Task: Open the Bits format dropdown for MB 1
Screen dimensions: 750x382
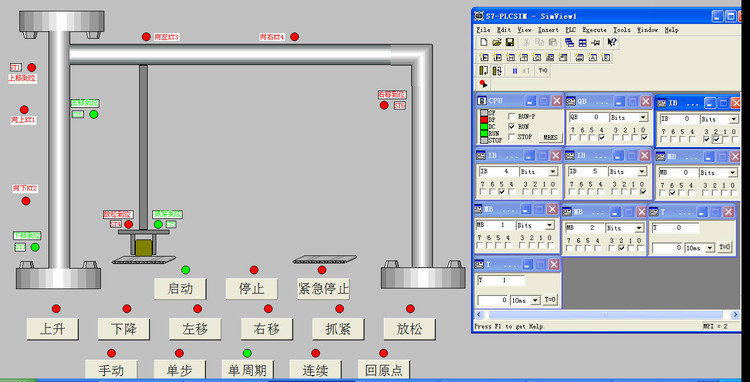Action: pos(551,225)
